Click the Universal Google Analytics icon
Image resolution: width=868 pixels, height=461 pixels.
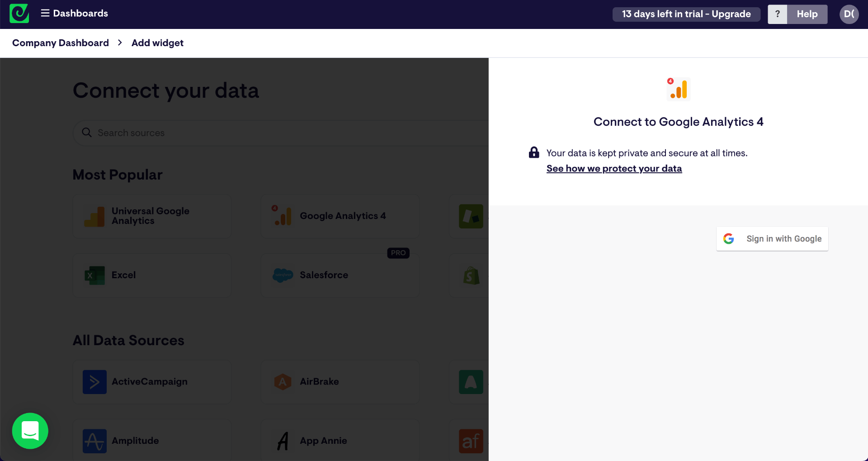coord(94,216)
